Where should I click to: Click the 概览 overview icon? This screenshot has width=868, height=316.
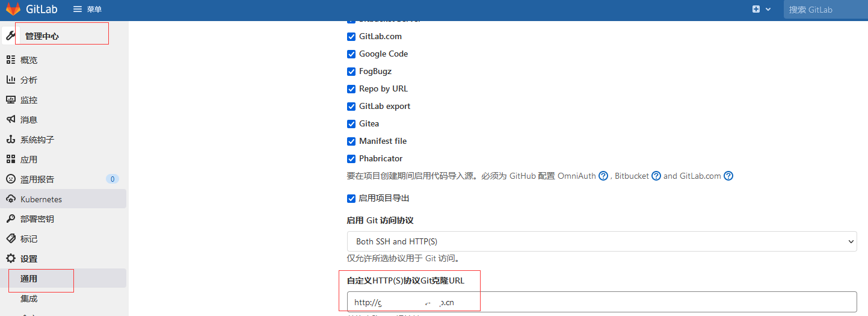(11, 60)
